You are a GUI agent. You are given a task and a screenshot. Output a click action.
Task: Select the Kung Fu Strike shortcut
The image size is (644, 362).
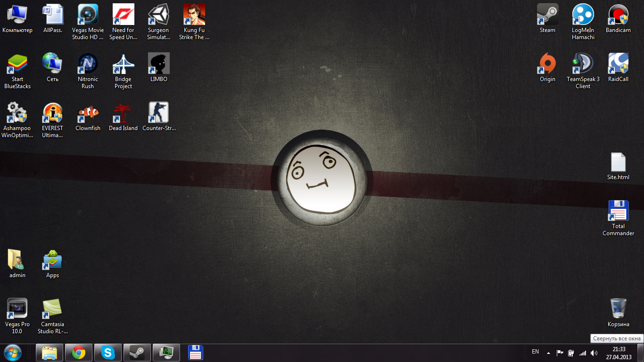[x=194, y=22]
